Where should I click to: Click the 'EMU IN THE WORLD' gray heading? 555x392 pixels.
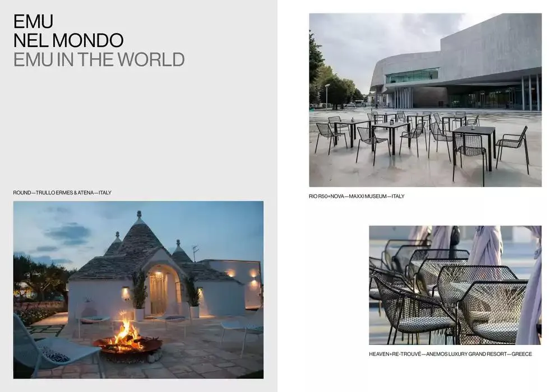pyautogui.click(x=99, y=59)
